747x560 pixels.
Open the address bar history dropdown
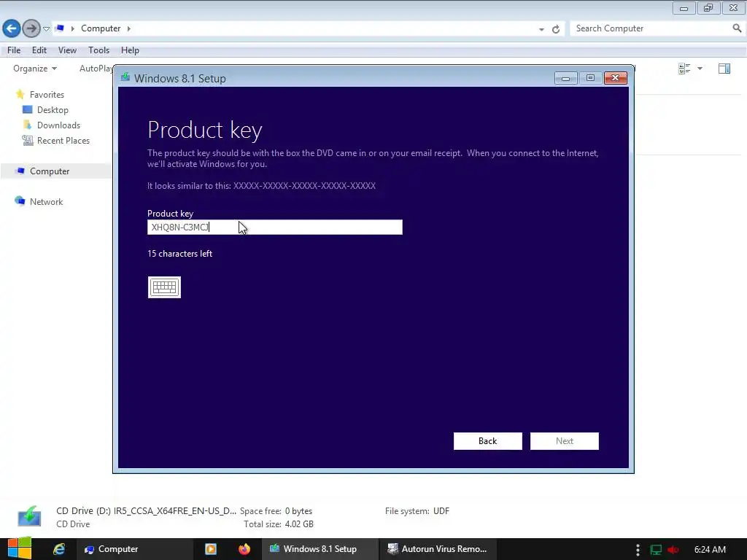click(x=542, y=29)
